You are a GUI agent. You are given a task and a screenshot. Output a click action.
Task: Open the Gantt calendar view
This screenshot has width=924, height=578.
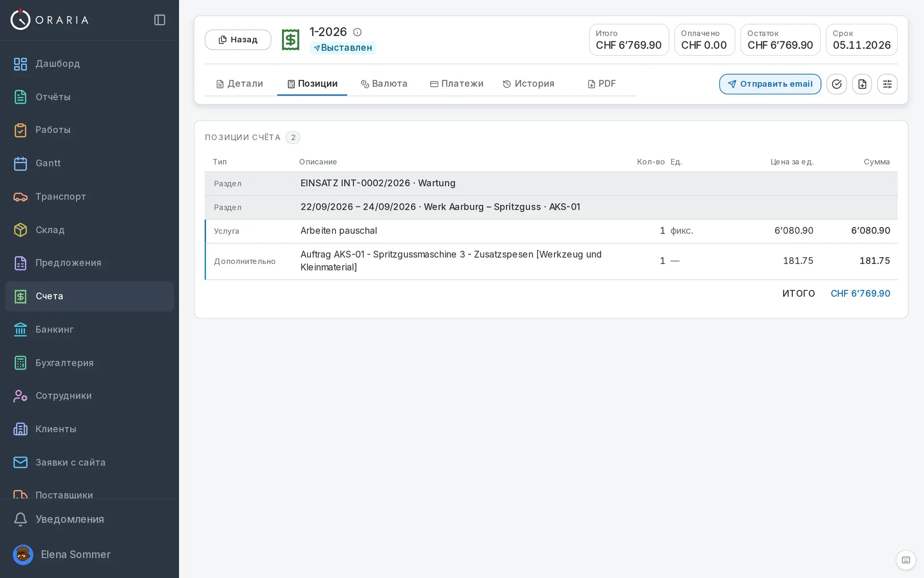[x=90, y=163]
